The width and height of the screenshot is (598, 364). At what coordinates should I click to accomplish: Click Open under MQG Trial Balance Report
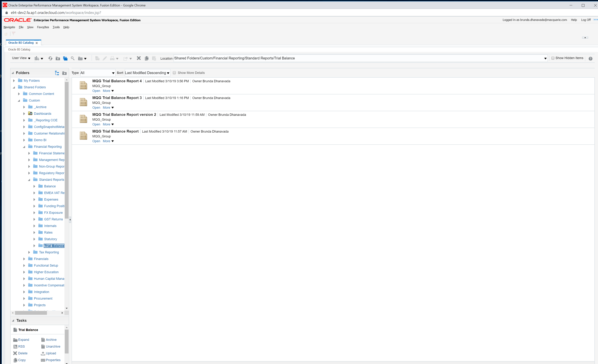96,141
